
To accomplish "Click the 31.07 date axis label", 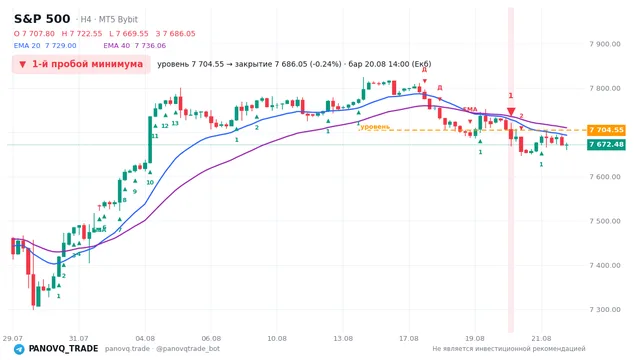I will coord(78,338).
